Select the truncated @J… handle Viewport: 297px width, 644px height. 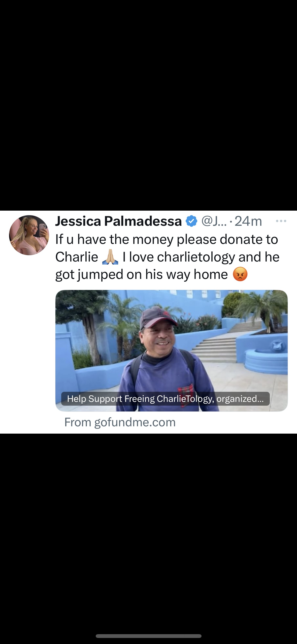pyautogui.click(x=214, y=221)
